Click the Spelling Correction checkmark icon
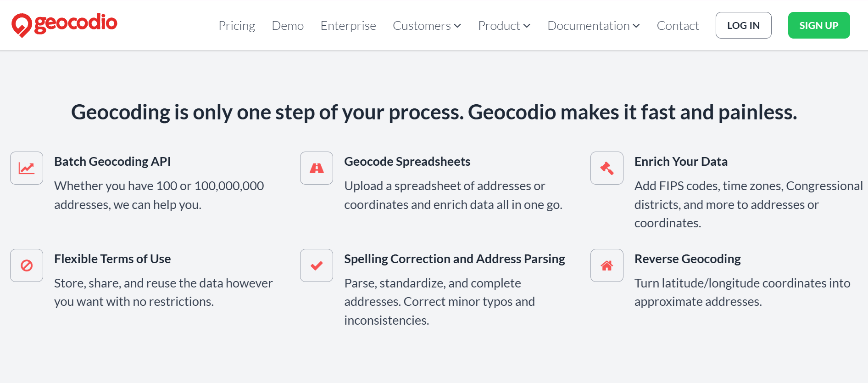This screenshot has width=868, height=383. (316, 265)
